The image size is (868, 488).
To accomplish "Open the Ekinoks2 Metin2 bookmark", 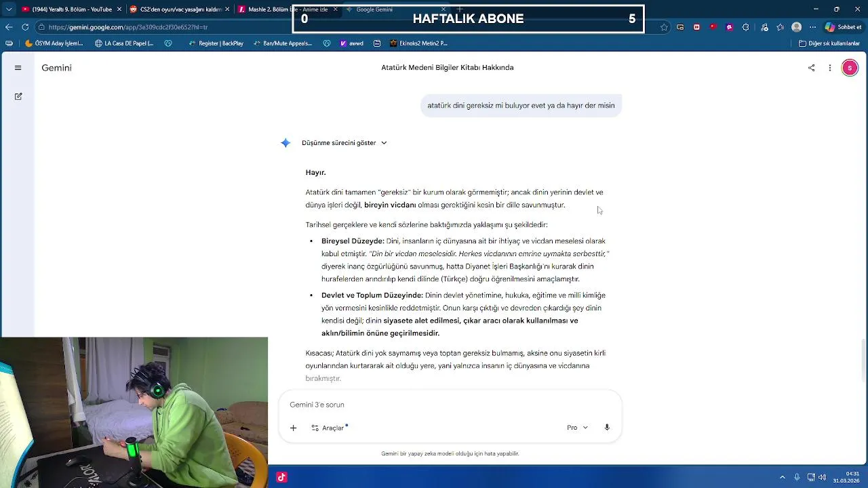I will pos(418,43).
